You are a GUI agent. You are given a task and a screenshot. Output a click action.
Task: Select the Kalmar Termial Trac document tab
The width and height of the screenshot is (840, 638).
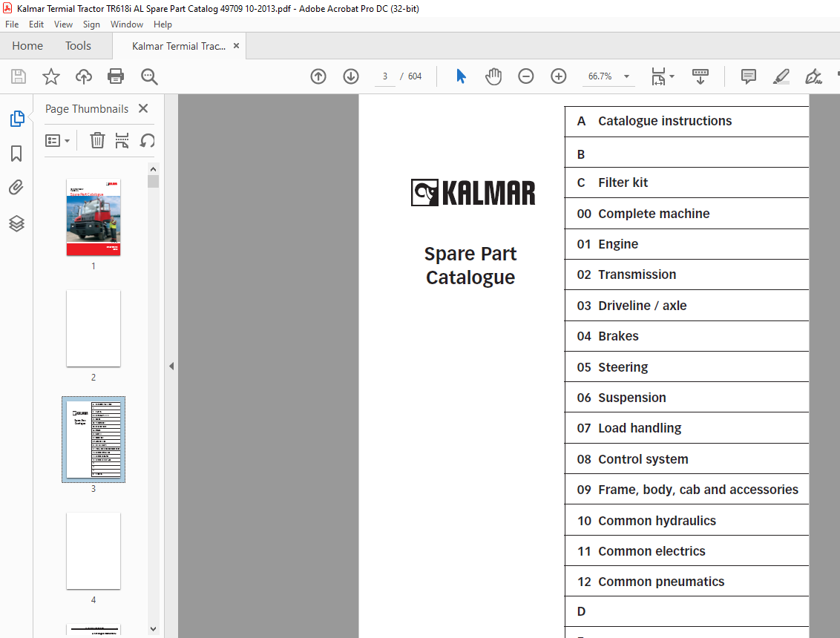[179, 46]
